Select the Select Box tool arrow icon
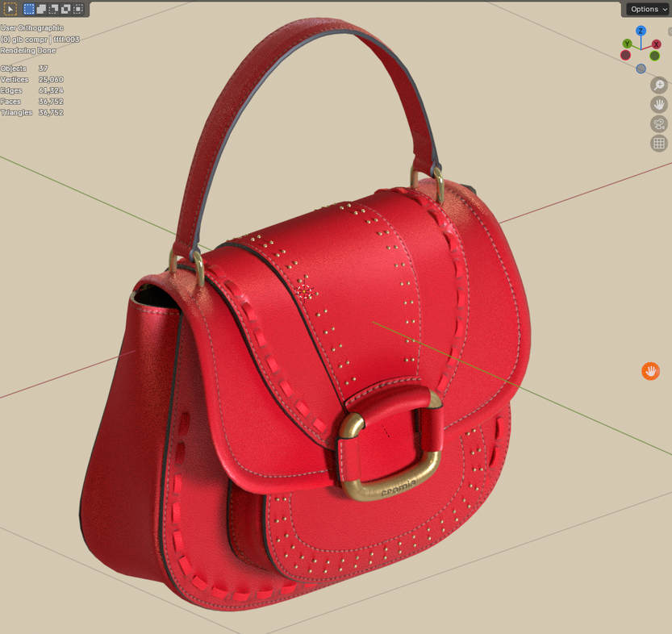672x634 pixels. point(10,9)
